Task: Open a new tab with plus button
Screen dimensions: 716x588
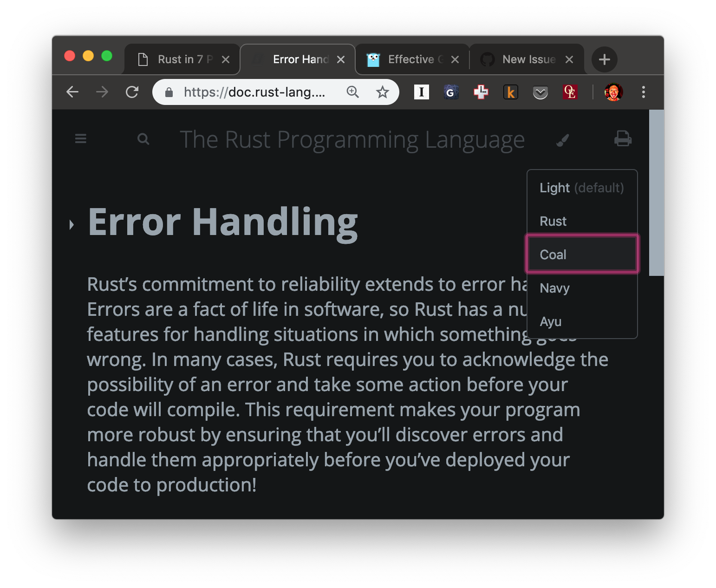Action: (605, 59)
